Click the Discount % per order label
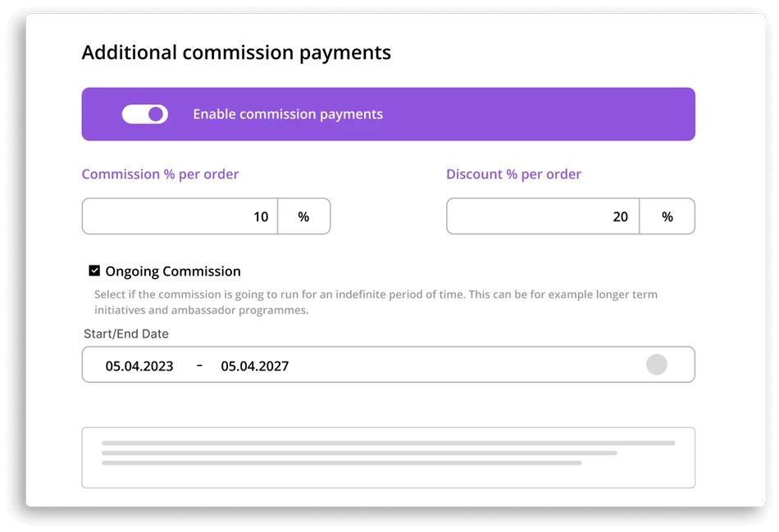Screen dimensions: 779x532 tap(513, 175)
